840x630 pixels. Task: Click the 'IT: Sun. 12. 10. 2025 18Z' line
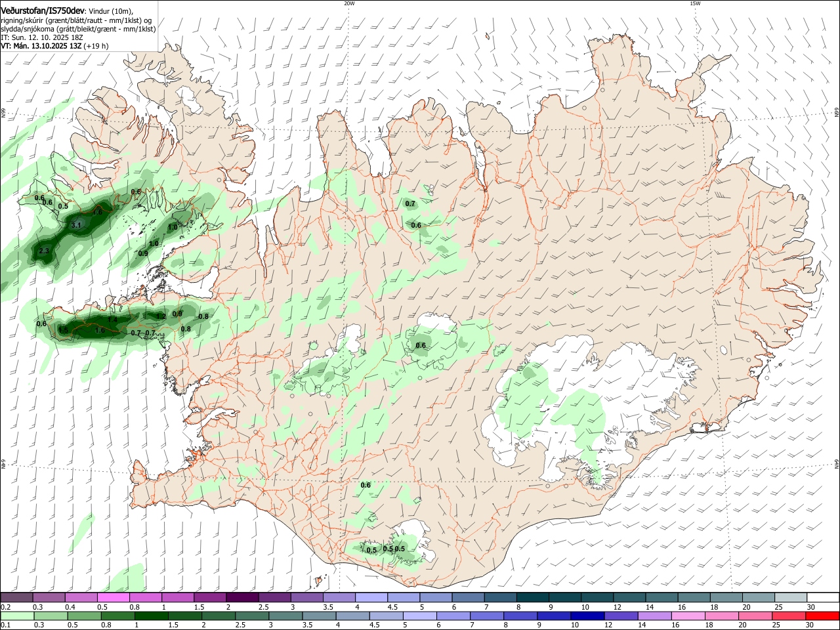click(x=41, y=37)
